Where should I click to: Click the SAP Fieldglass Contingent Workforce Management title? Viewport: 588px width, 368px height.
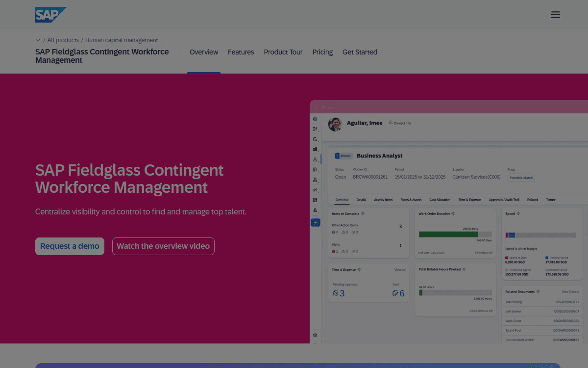(102, 56)
